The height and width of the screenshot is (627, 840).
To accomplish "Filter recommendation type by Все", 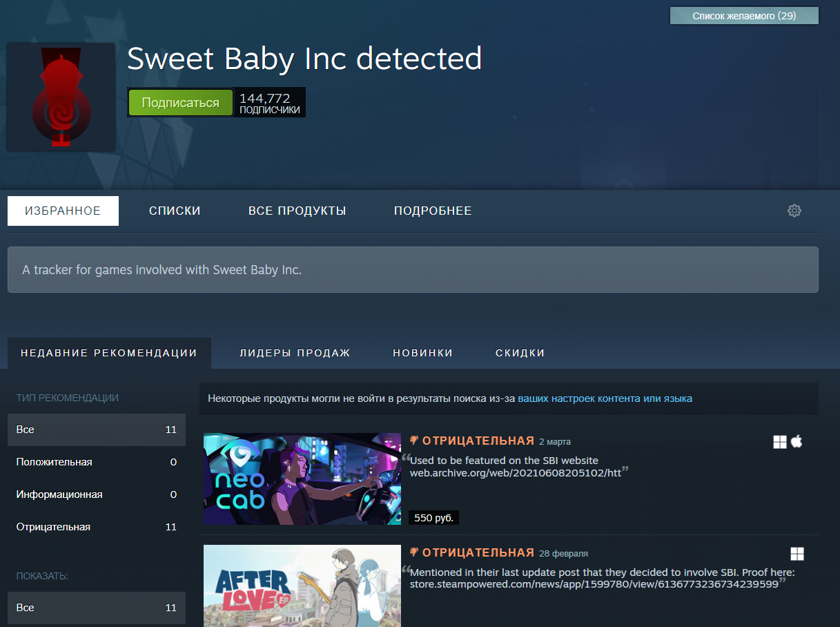I will [97, 430].
